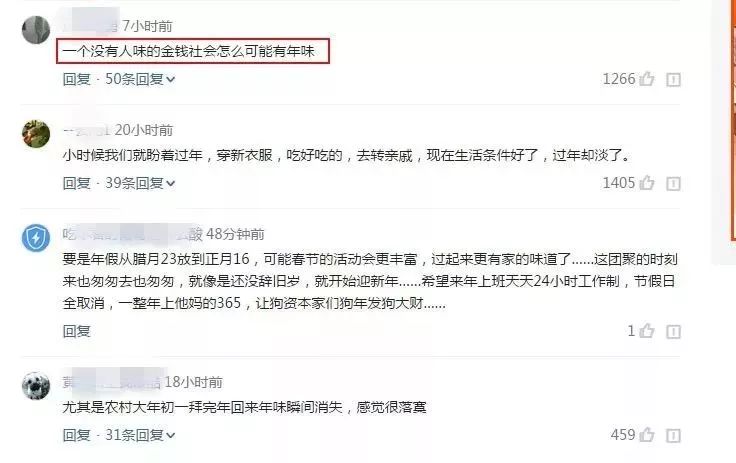Expand the 39条回复 replies list
Screen dimensions: 736x463
pos(140,183)
